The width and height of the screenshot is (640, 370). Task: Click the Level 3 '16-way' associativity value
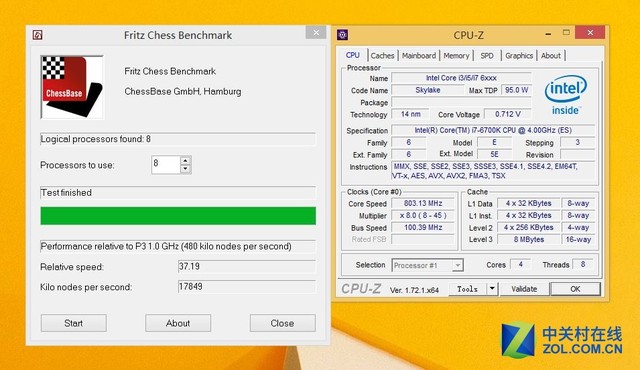pos(578,239)
